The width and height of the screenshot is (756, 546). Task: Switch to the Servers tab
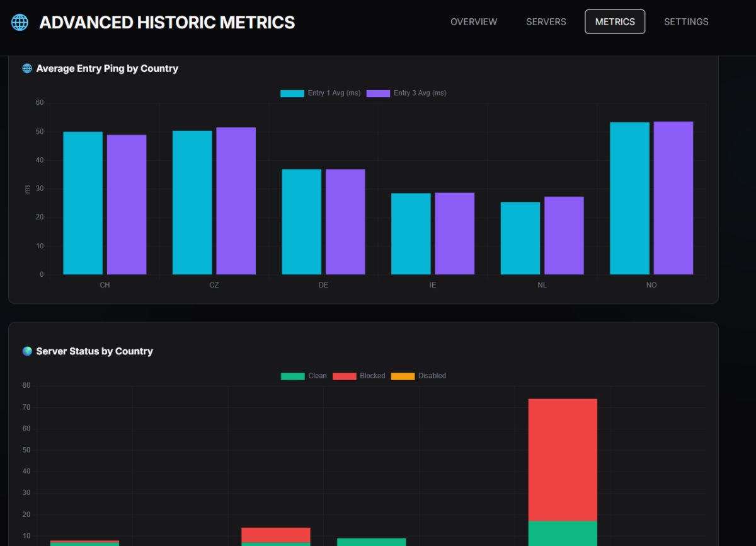pyautogui.click(x=546, y=22)
